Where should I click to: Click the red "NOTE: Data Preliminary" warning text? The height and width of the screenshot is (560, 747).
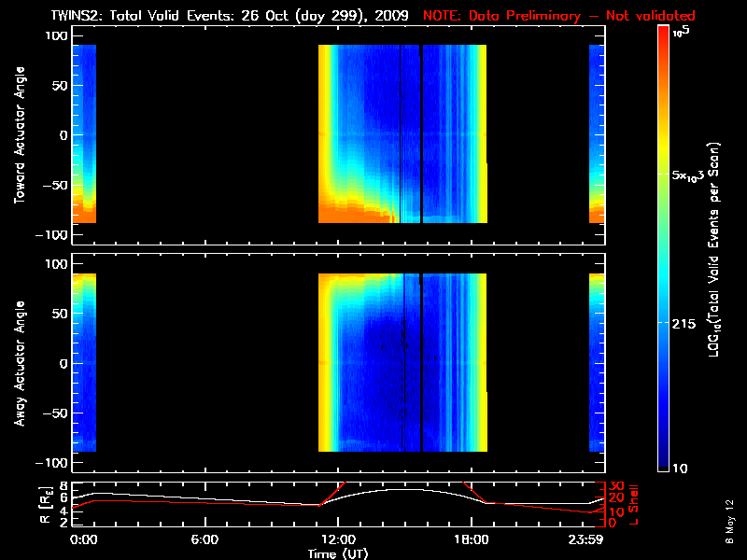point(558,14)
